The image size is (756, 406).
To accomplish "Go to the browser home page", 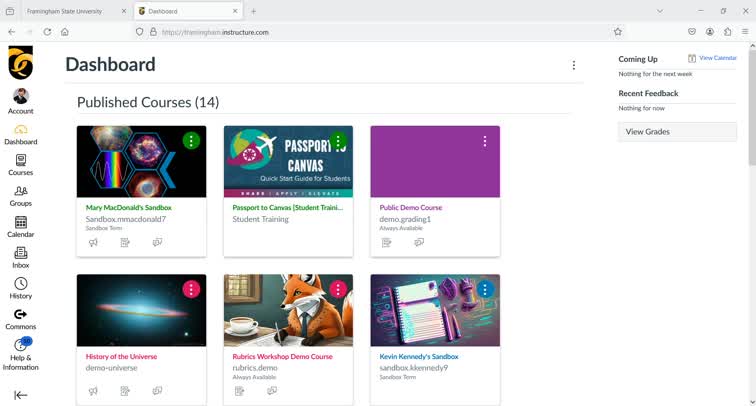I will (65, 32).
